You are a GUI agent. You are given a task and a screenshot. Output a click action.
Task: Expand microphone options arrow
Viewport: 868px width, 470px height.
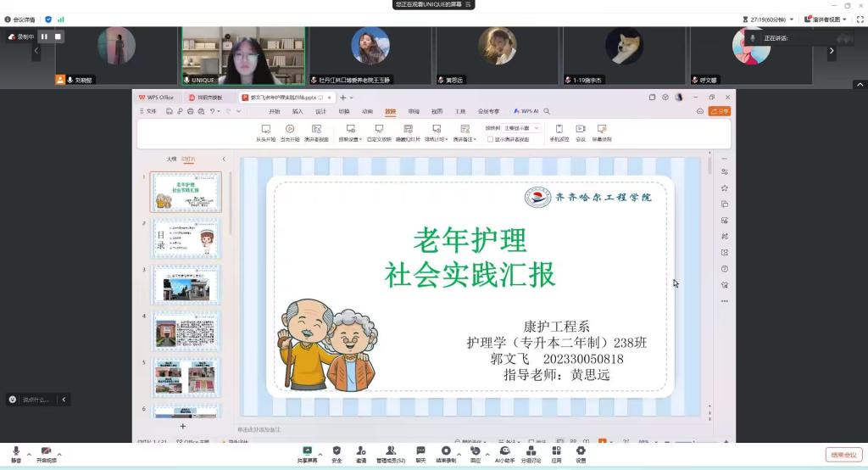point(29,451)
